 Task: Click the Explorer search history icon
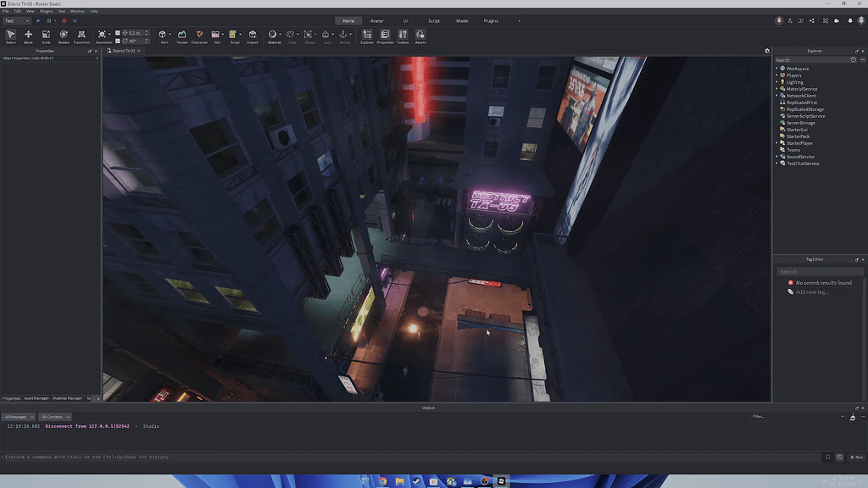point(853,60)
